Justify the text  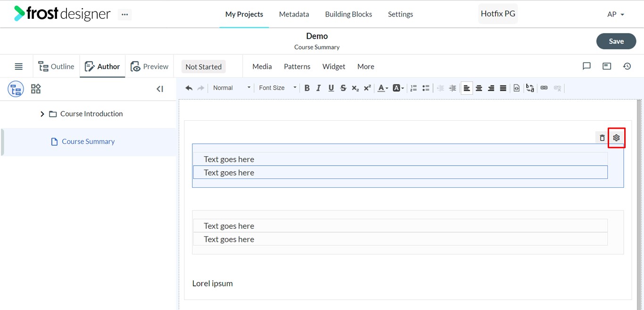click(503, 88)
